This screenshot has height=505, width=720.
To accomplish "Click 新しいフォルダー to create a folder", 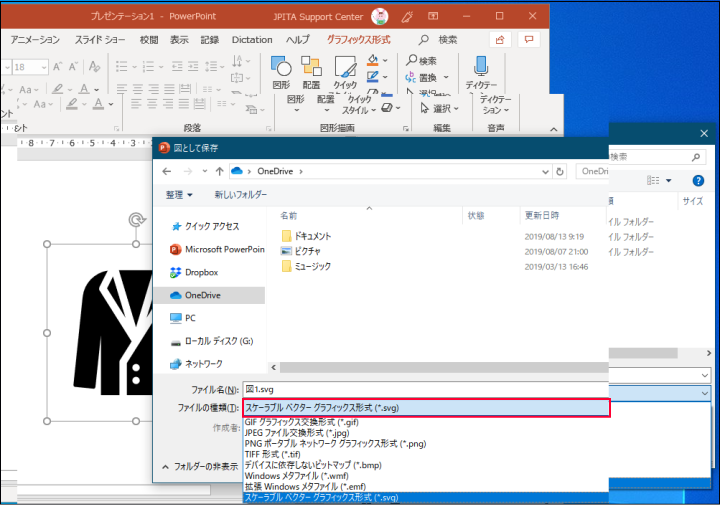I will point(241,195).
